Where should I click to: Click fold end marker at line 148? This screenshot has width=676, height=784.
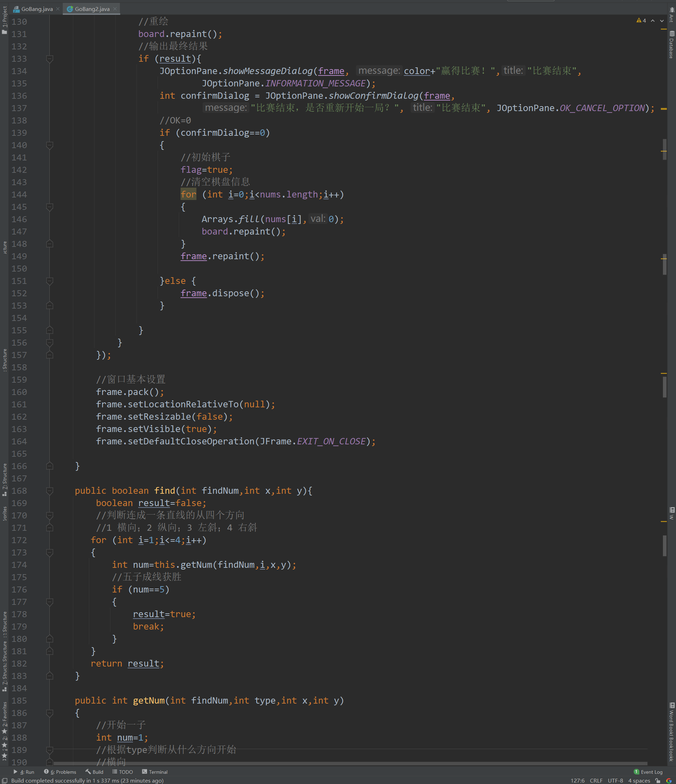click(x=50, y=244)
